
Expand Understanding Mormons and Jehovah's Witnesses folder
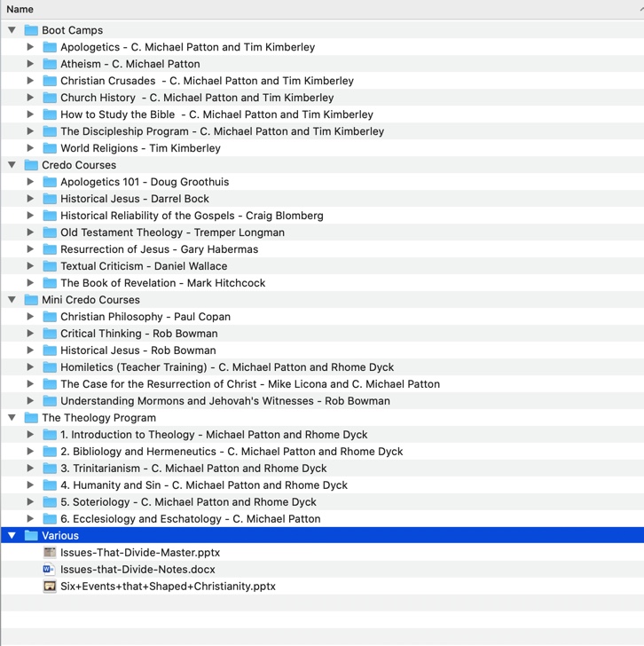click(30, 400)
